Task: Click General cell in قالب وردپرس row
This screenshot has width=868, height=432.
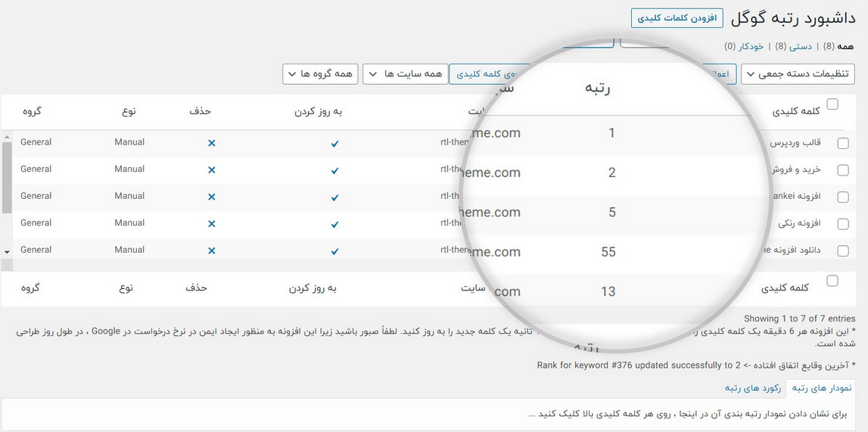Action: coord(36,142)
